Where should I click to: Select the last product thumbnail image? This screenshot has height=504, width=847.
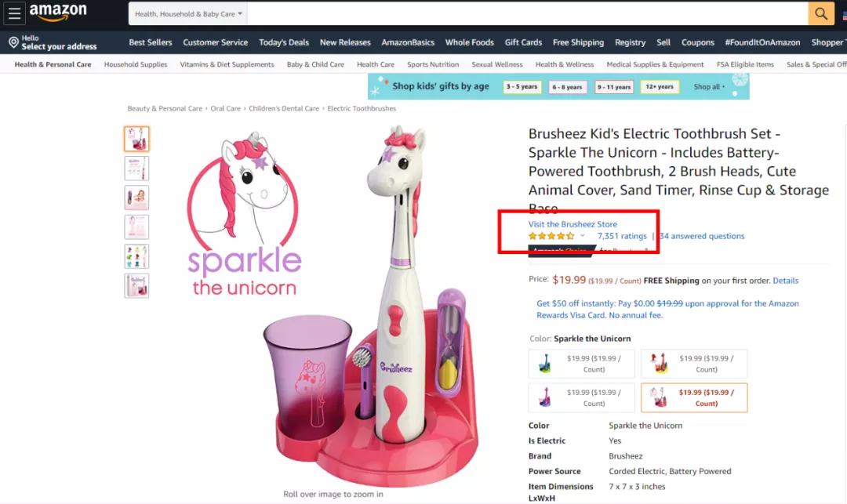[x=136, y=285]
